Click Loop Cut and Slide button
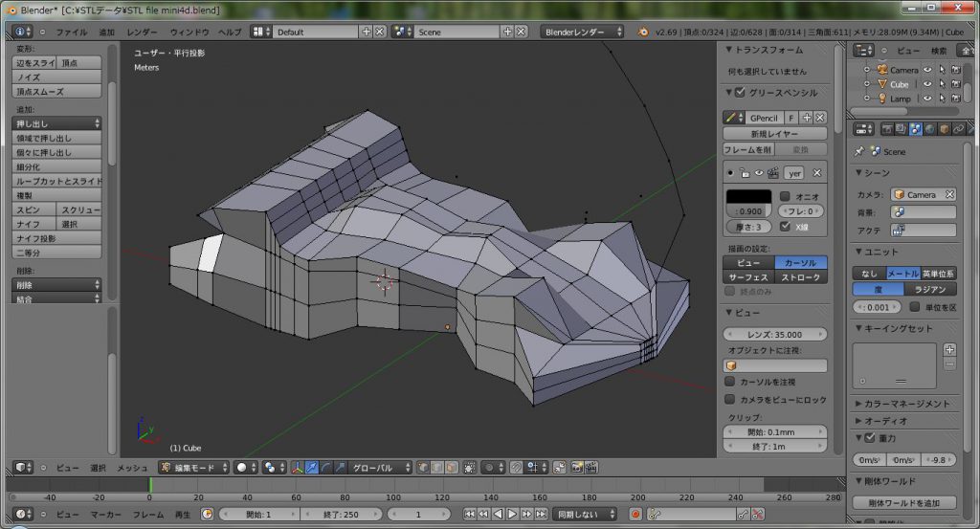The image size is (980, 529). coord(56,181)
